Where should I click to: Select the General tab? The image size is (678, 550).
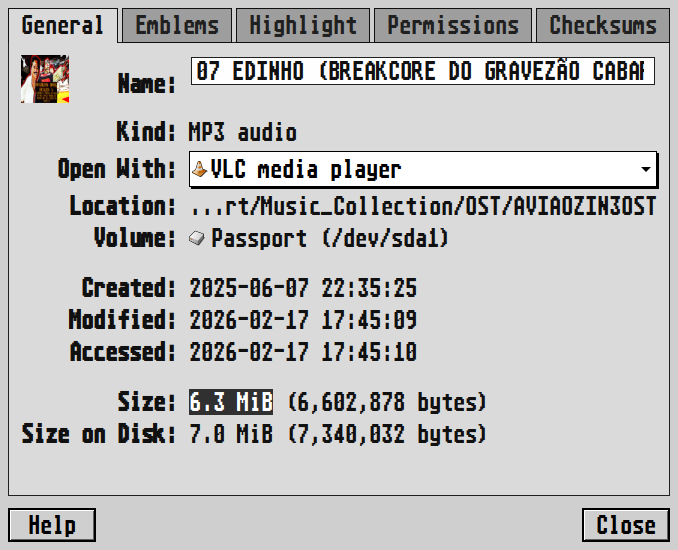tap(62, 25)
